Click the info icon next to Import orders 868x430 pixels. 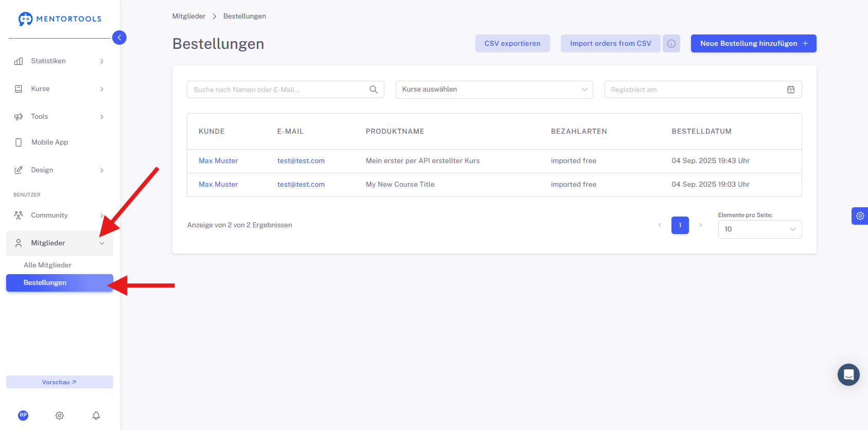pos(671,44)
